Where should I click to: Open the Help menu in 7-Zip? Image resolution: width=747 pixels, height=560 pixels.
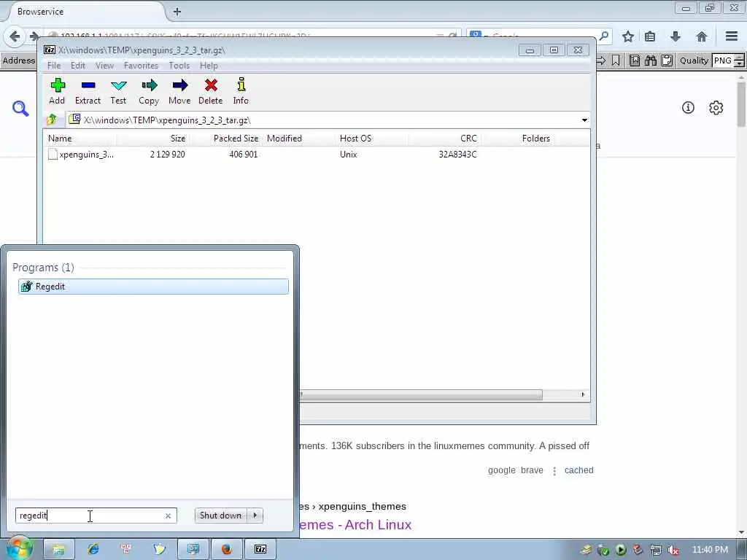(209, 66)
